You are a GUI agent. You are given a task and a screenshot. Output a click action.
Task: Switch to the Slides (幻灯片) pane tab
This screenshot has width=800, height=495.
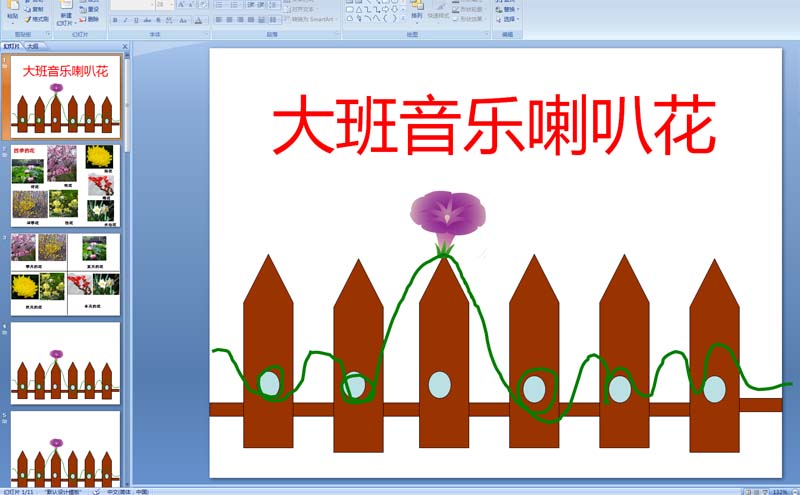pos(12,46)
